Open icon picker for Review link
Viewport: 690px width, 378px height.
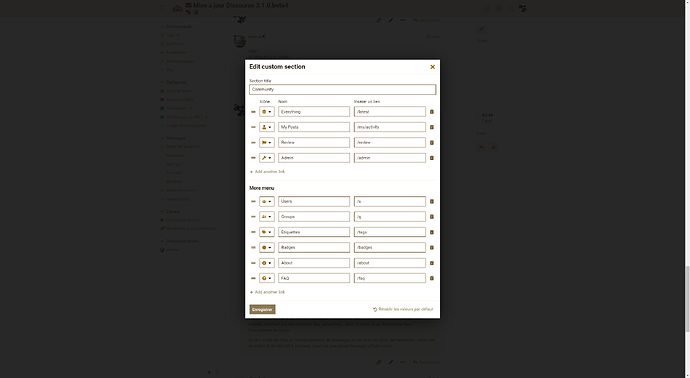pyautogui.click(x=267, y=143)
